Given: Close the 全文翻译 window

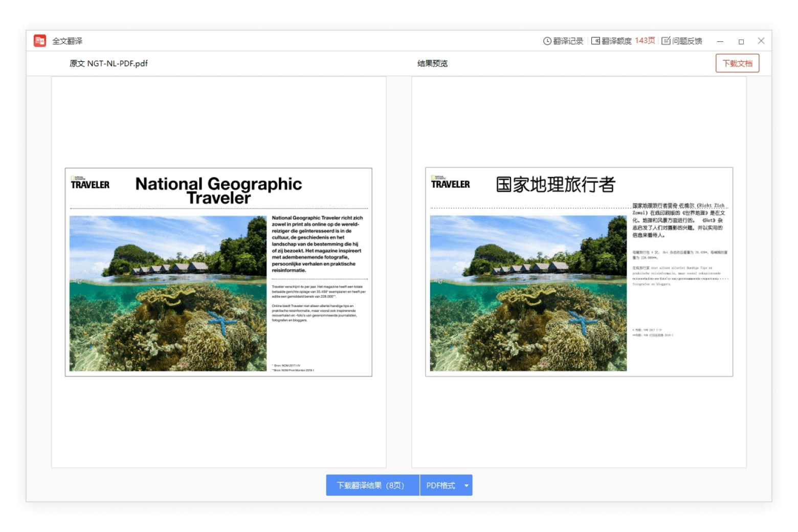Looking at the screenshot, I should 761,41.
